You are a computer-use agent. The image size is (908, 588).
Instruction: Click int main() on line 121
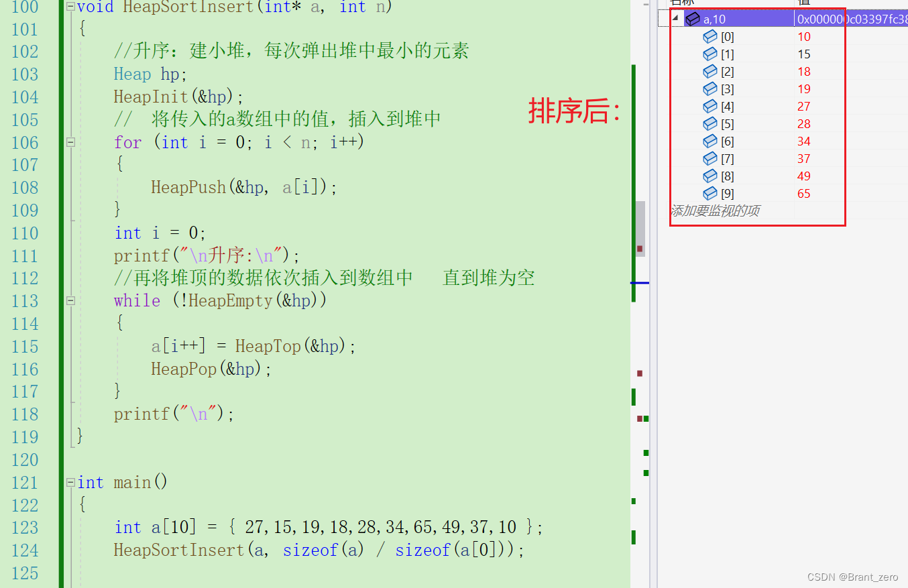(x=123, y=483)
